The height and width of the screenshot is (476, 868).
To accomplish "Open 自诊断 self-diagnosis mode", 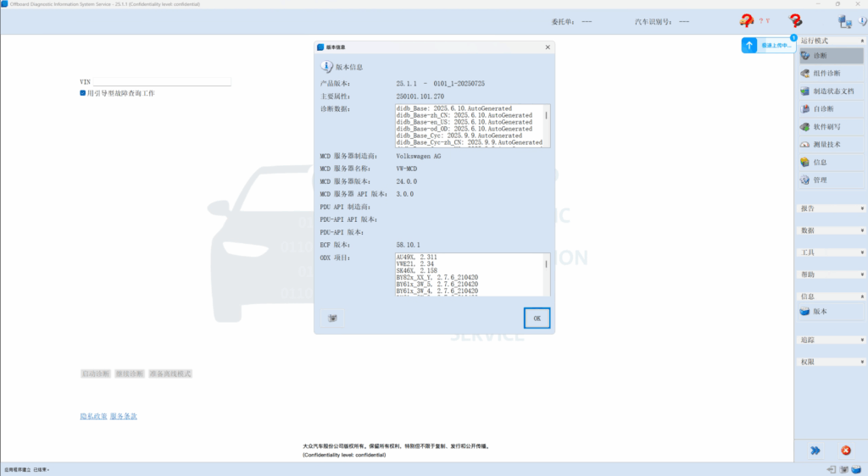I will click(823, 109).
